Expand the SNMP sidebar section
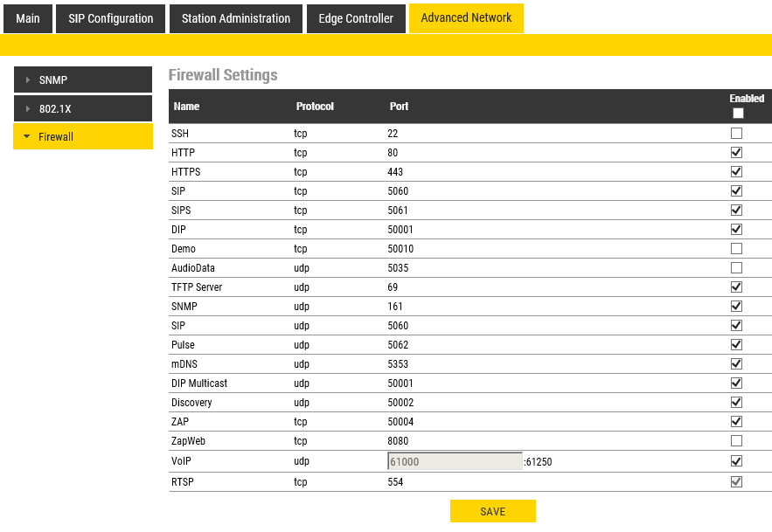This screenshot has width=772, height=532. pos(82,80)
